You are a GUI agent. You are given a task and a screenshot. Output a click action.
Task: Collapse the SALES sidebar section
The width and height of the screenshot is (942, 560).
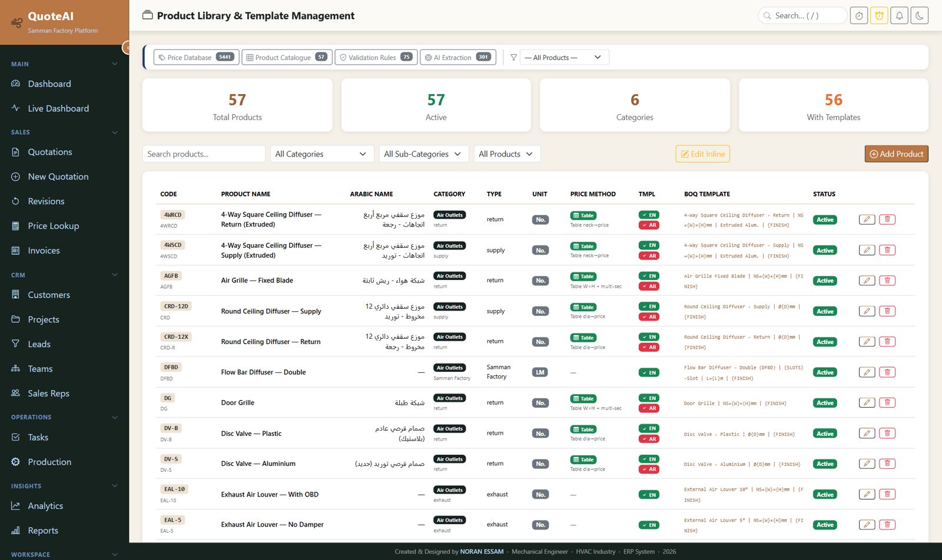tap(65, 132)
